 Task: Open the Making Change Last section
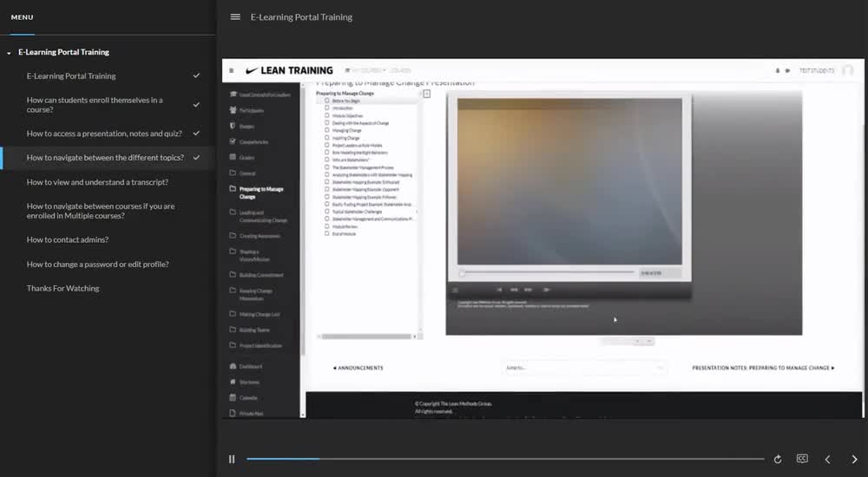pos(255,314)
